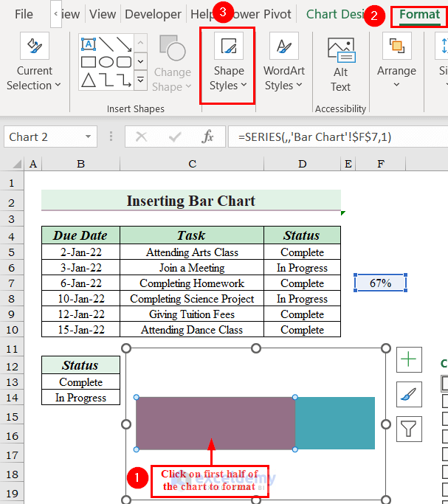This screenshot has width=448, height=504.
Task: Select column C header
Action: click(192, 164)
